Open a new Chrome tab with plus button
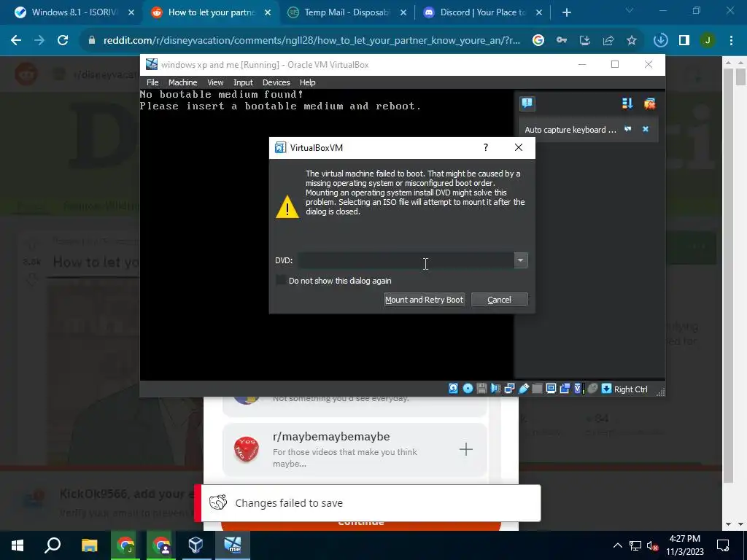 [x=566, y=12]
